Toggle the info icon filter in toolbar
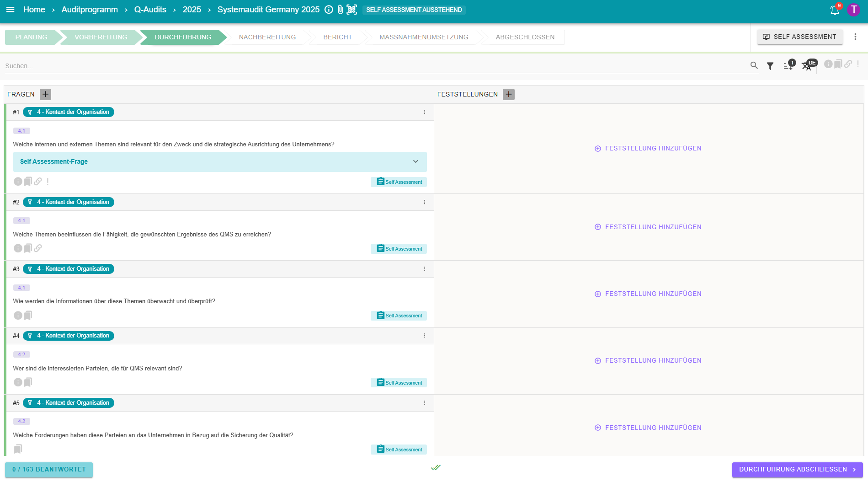Image resolution: width=868 pixels, height=482 pixels. tap(828, 64)
